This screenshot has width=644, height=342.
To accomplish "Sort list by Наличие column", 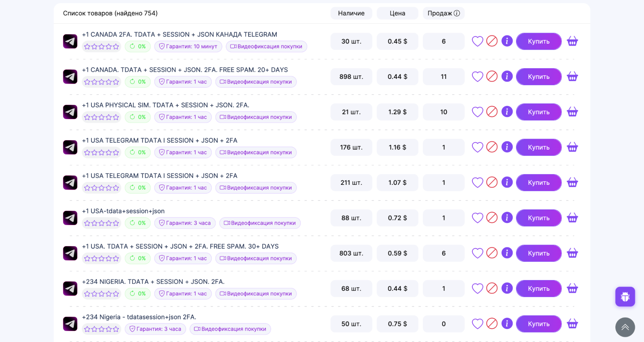I will pyautogui.click(x=351, y=13).
